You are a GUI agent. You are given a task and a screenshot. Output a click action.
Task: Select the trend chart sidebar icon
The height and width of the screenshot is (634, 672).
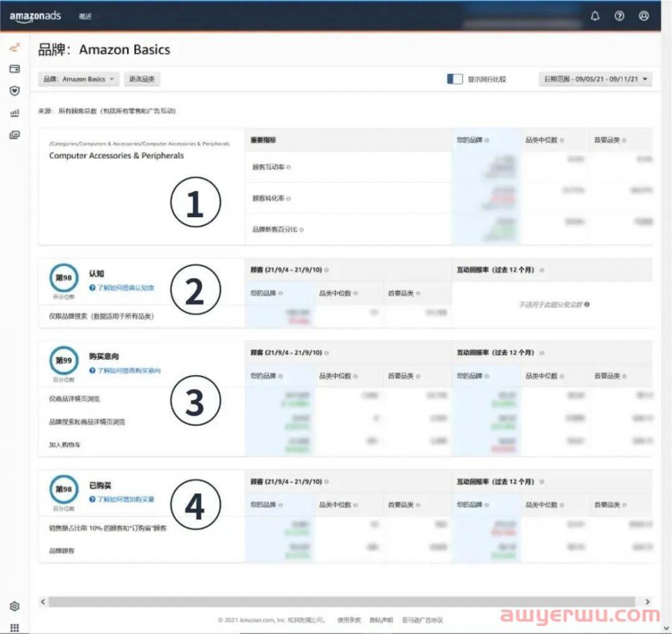tap(15, 47)
